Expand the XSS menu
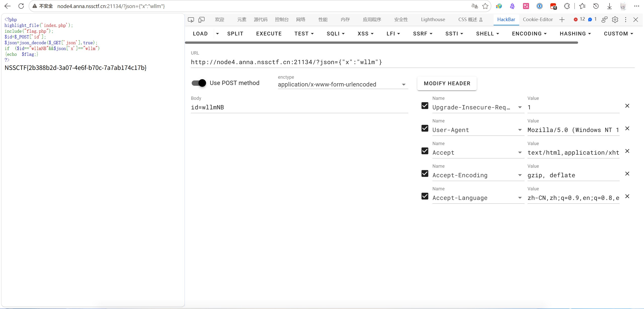Screen dimensions: 644x309 tap(366, 34)
